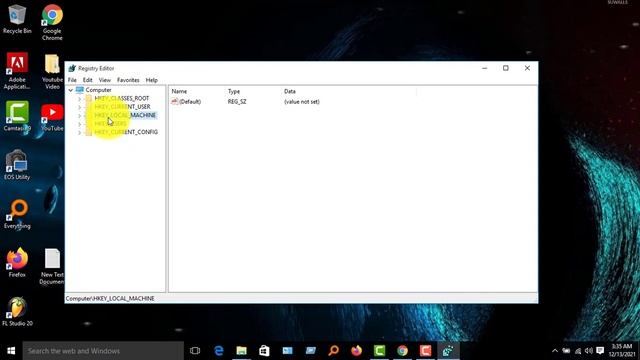Launch Edge from taskbar
This screenshot has width=640, height=360.
coord(219,351)
